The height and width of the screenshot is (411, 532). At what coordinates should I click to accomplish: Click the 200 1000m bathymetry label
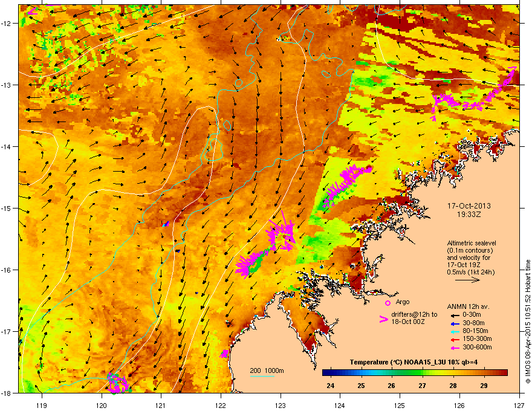[x=267, y=371]
